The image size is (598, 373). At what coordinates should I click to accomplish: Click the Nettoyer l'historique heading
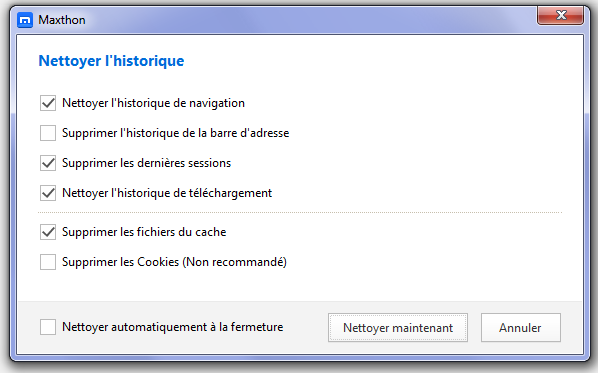[x=111, y=61]
